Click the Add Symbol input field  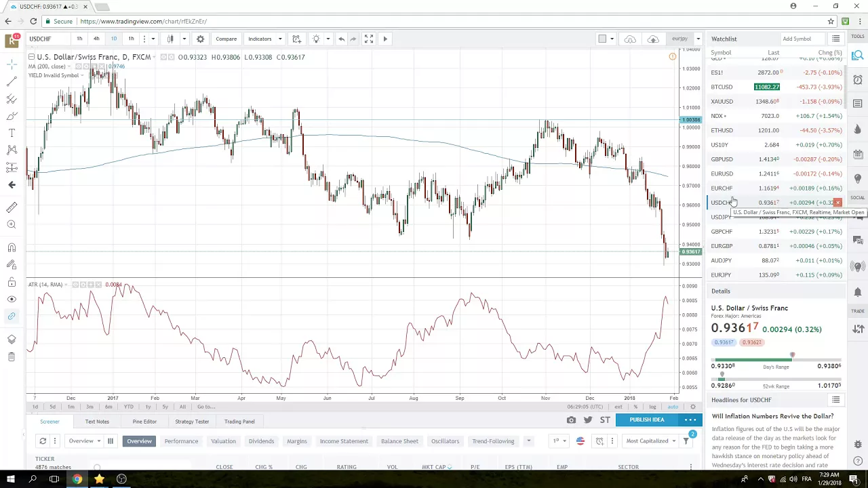pos(804,39)
